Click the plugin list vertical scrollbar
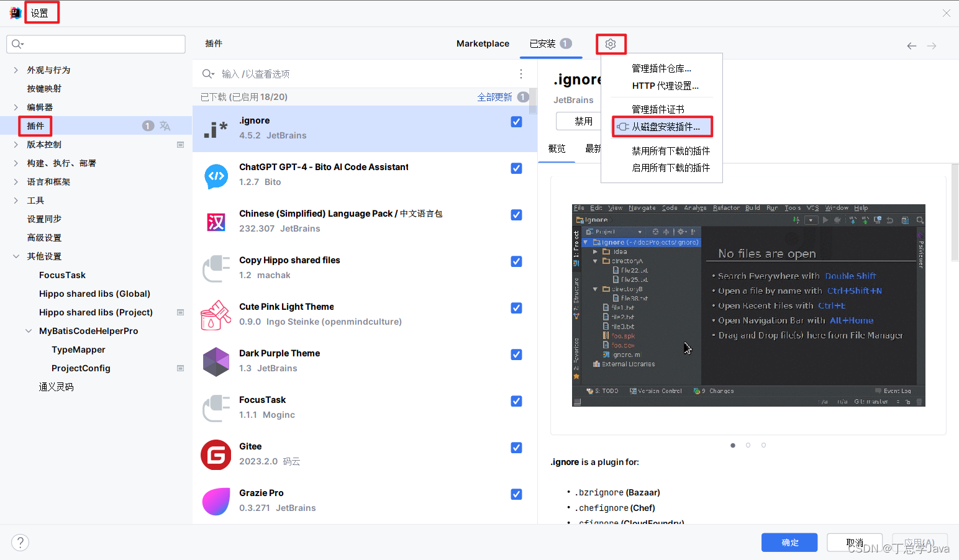 click(533, 101)
